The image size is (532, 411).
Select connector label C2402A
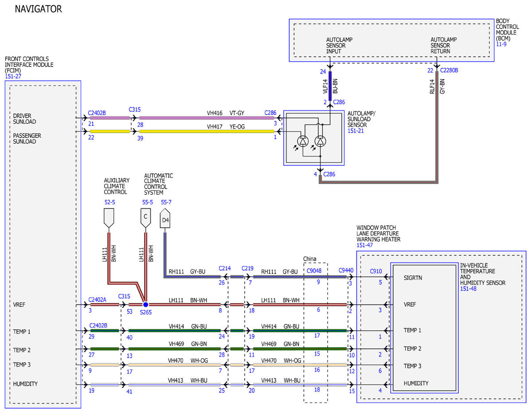click(97, 299)
